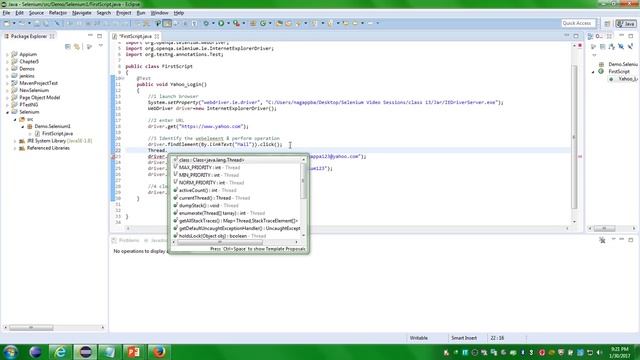
Task: Click the Smart Insert status bar entry
Action: pyautogui.click(x=464, y=338)
